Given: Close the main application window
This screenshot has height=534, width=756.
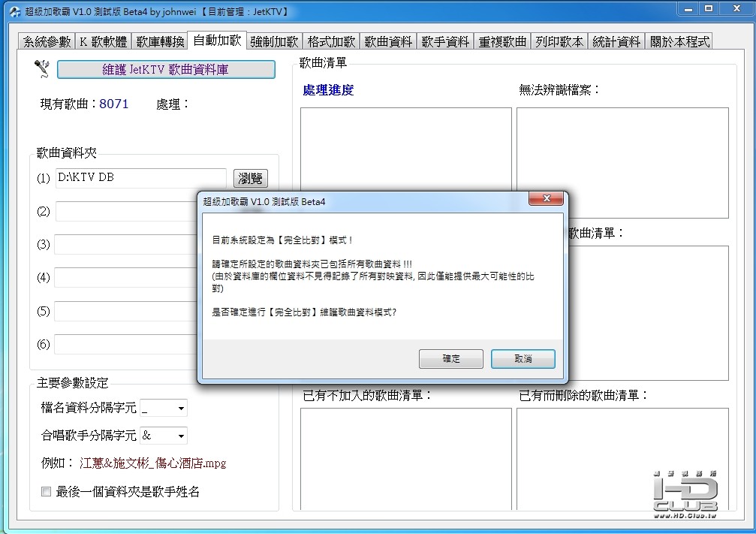Looking at the screenshot, I should [736, 9].
